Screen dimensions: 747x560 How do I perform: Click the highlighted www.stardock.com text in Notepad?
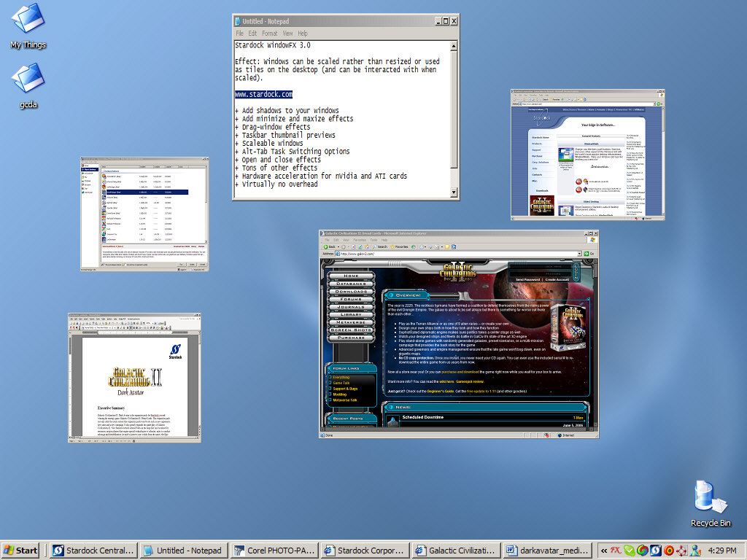point(263,94)
